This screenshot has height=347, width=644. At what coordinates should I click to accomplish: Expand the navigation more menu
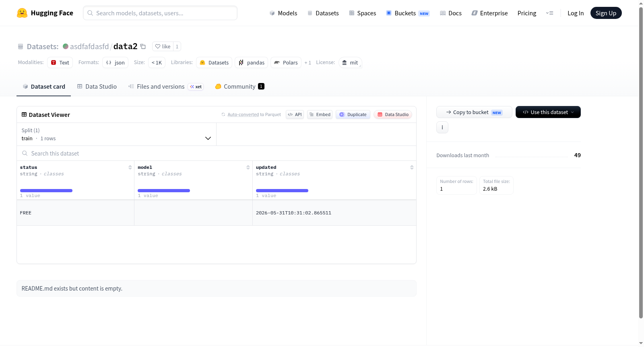pyautogui.click(x=549, y=13)
